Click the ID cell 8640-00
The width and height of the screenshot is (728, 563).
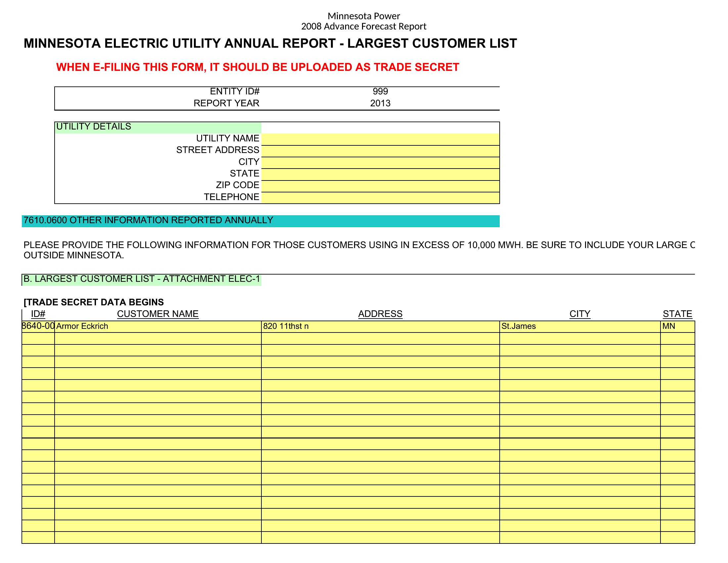[38, 327]
